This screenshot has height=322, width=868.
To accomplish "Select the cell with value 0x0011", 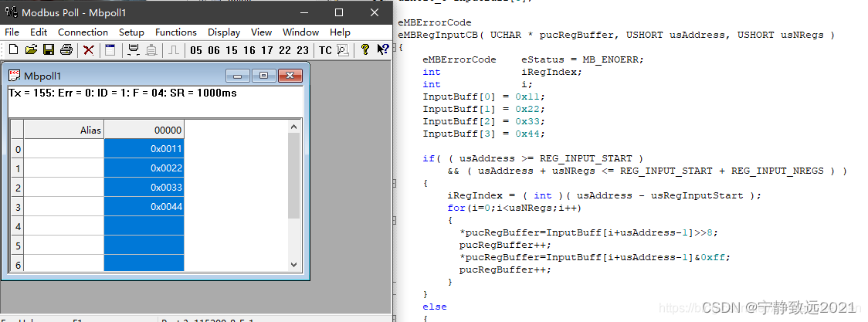I will click(x=144, y=149).
